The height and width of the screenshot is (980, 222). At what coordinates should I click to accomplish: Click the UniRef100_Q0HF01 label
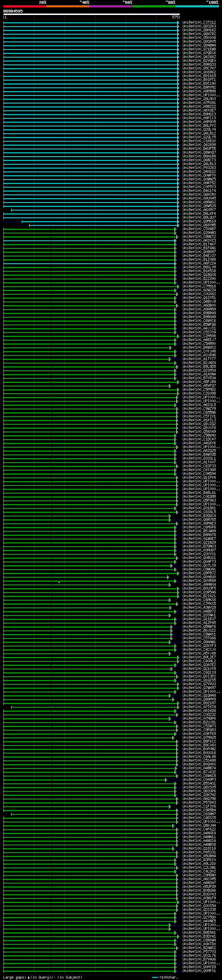[199, 971]
